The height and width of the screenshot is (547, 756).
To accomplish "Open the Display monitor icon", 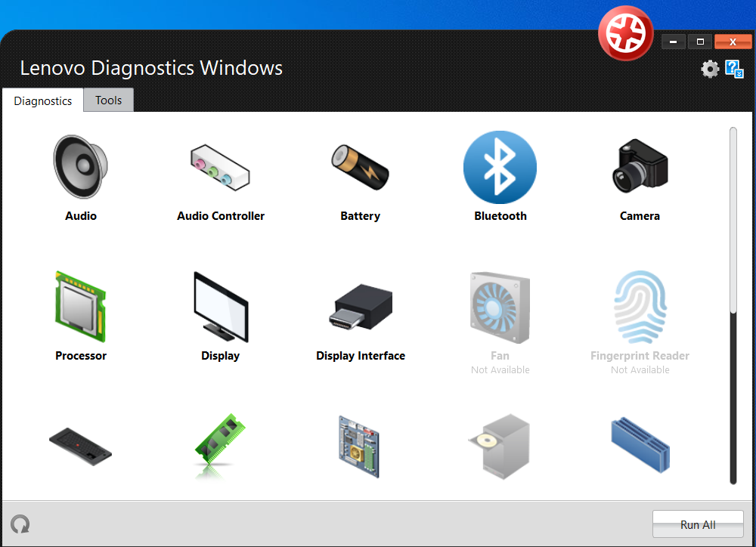I will 221,307.
